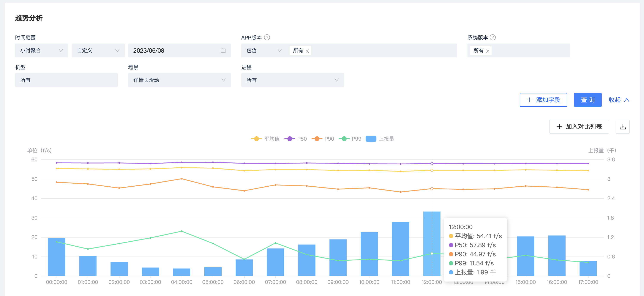Click the highlighted 12:00:00 bar

click(x=432, y=244)
